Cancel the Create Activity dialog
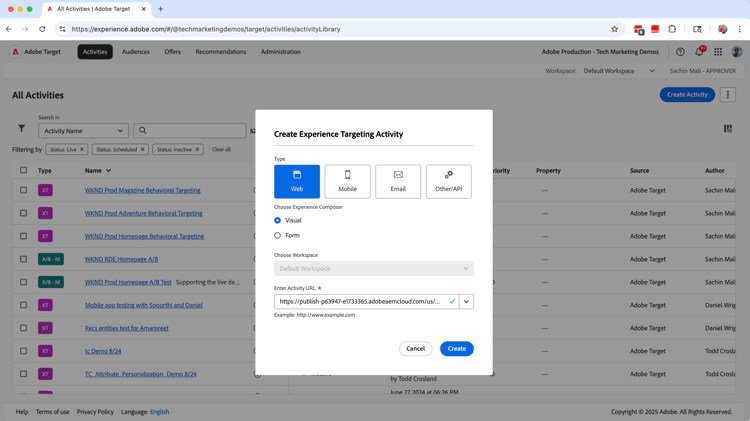Image resolution: width=750 pixels, height=421 pixels. point(415,349)
